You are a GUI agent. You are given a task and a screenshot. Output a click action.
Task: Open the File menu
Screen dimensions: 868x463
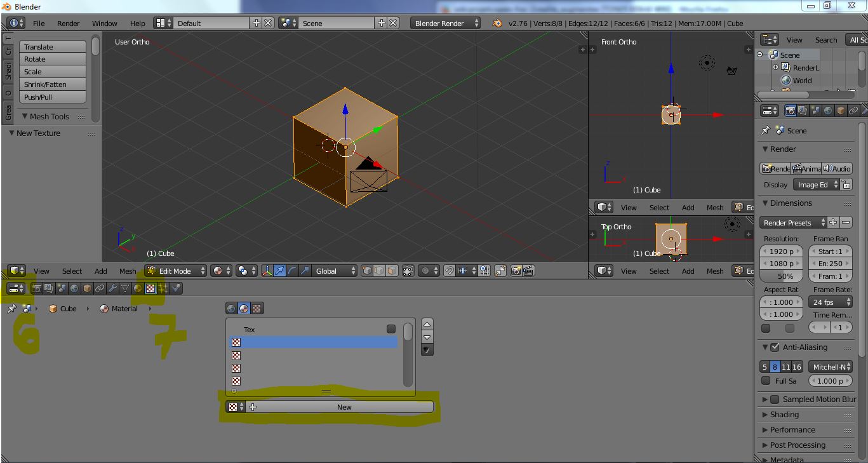[39, 23]
